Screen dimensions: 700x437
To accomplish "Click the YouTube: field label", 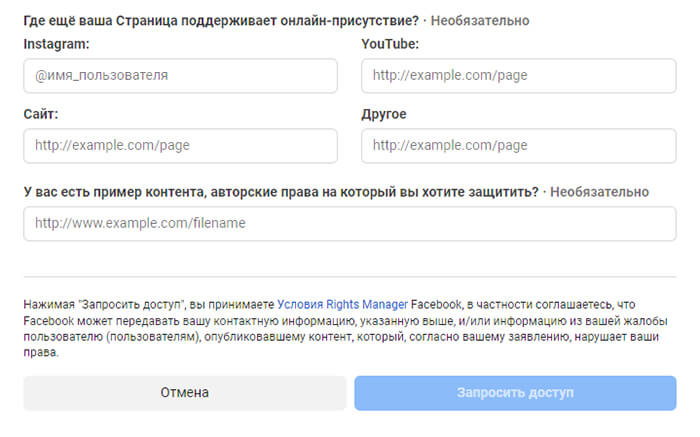I will [x=389, y=44].
